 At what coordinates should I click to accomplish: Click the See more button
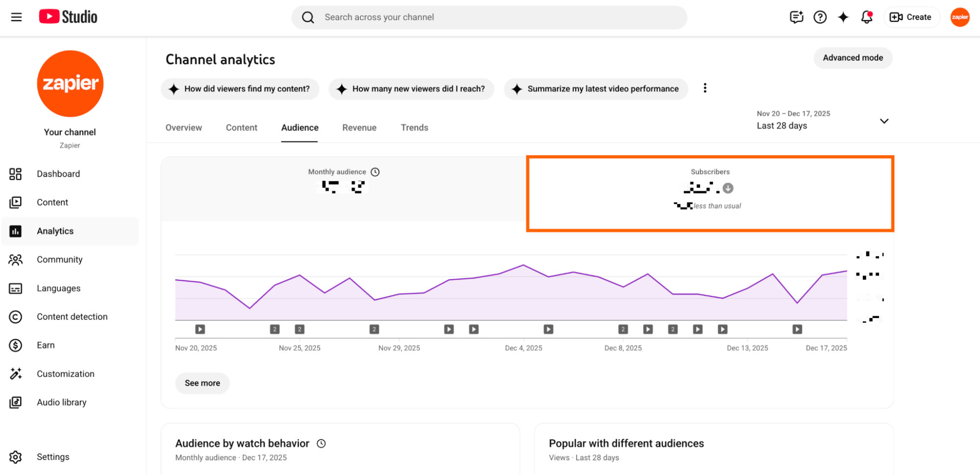(x=202, y=383)
